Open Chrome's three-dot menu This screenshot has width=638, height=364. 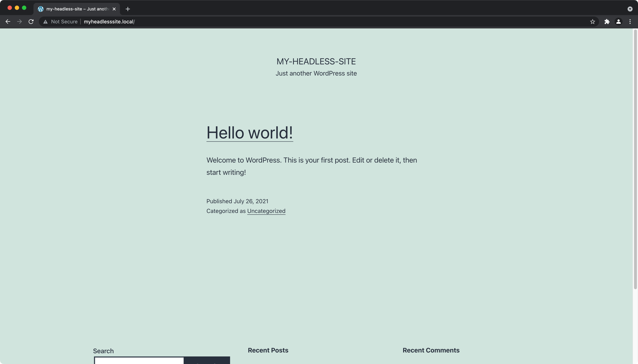630,22
